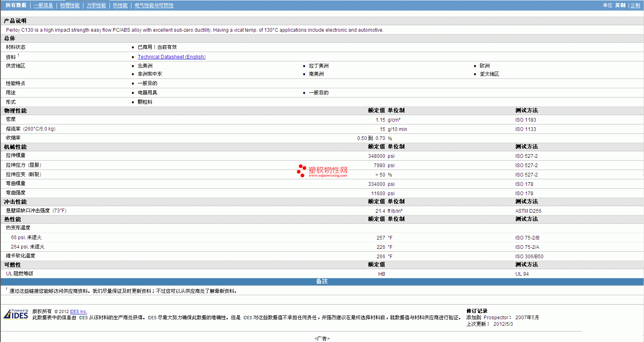644x342 pixels.
Task: Switch to the 物理性能 tab
Action: point(70,5)
